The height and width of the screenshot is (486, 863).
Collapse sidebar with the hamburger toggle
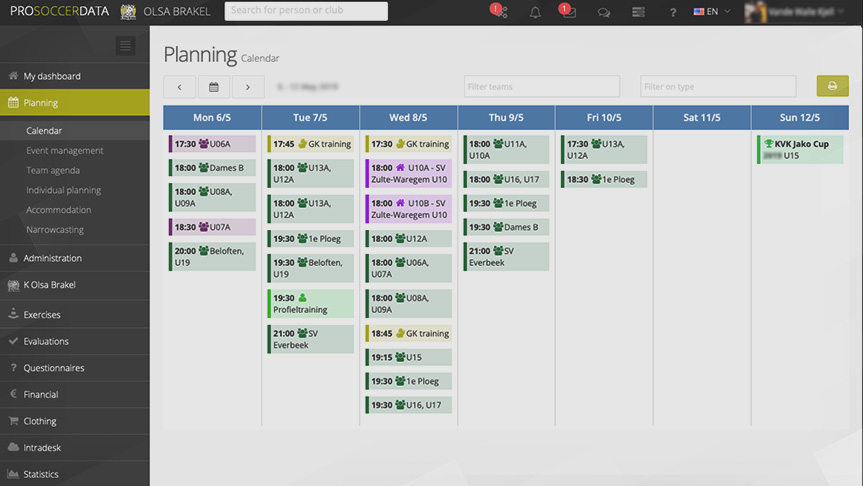pyautogui.click(x=125, y=45)
